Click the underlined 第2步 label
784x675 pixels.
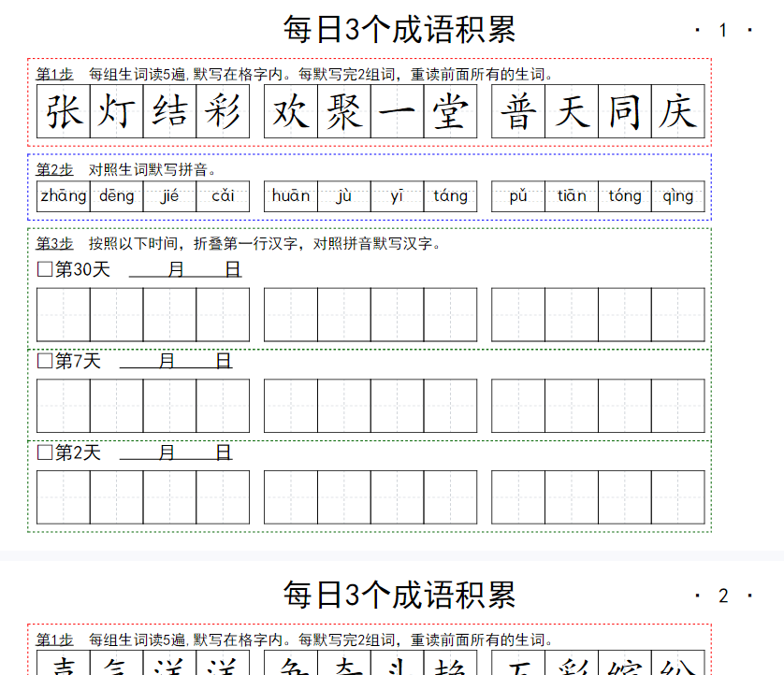click(54, 169)
